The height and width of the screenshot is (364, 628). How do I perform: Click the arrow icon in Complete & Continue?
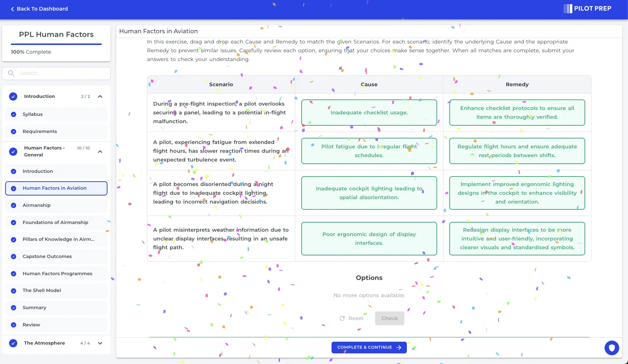(x=399, y=348)
